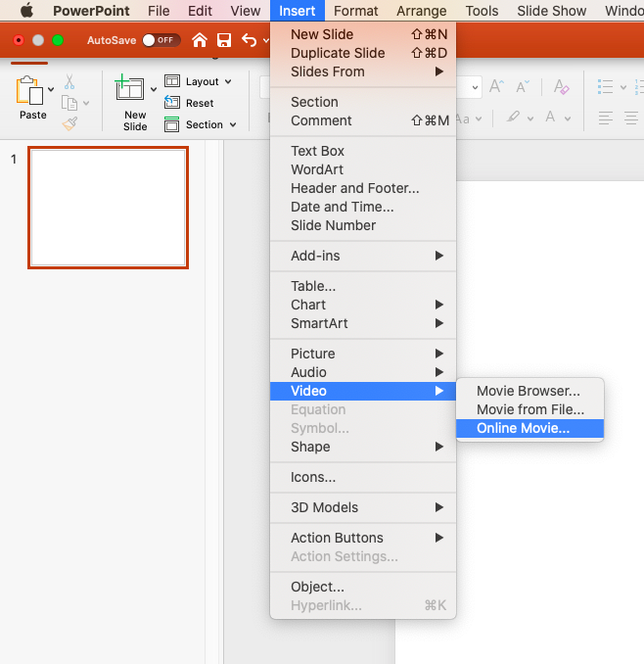
Task: Open the Apple menu
Action: 27,10
